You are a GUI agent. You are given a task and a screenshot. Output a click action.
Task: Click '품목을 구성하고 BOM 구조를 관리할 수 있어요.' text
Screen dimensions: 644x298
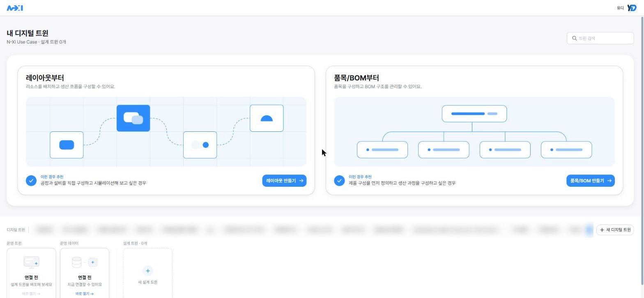(x=378, y=87)
